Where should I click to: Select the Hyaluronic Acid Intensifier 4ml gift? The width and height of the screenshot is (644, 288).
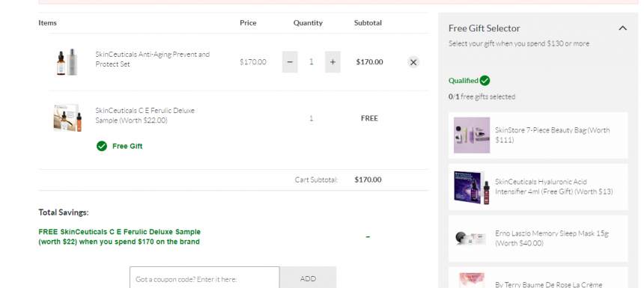pos(538,187)
